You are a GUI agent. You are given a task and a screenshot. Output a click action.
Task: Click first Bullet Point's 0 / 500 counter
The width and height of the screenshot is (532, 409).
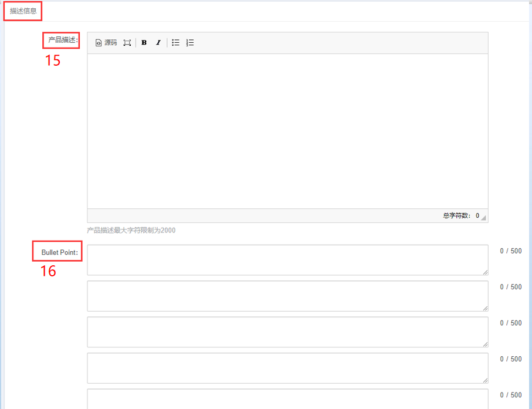coord(511,251)
